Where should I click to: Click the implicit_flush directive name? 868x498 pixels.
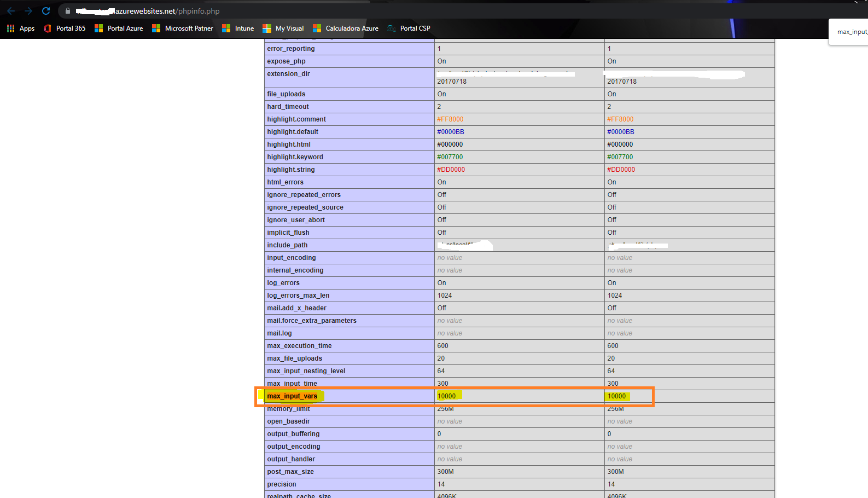point(288,233)
